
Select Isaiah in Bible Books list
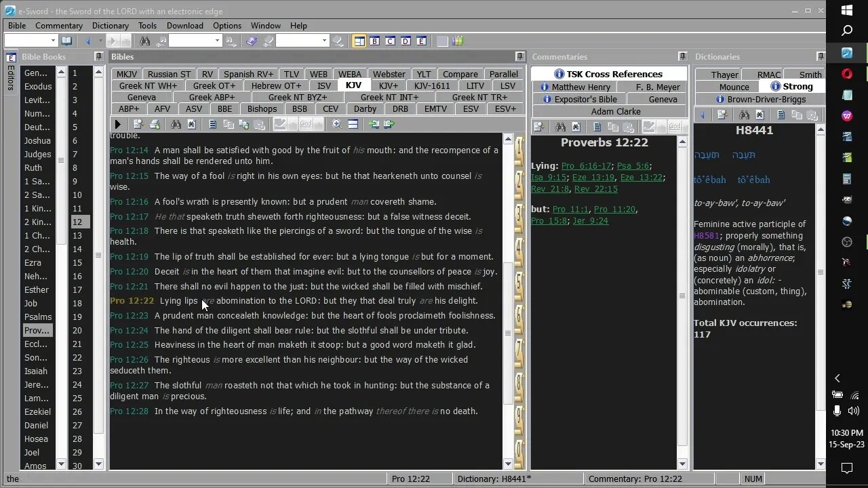click(x=37, y=371)
